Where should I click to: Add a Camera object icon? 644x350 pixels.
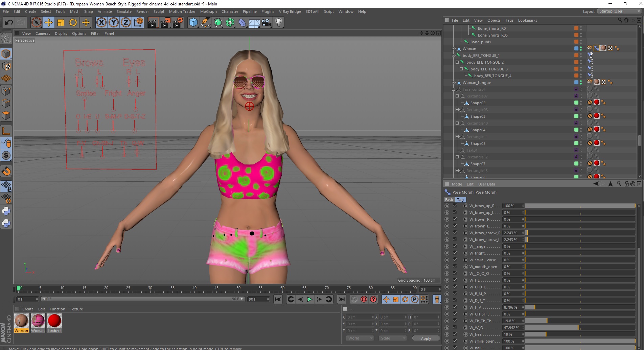267,23
